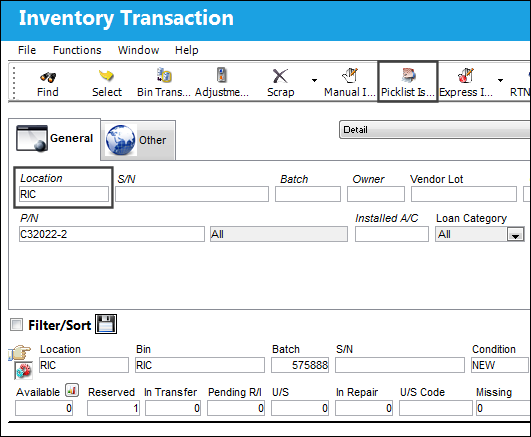
Task: Enable the Filter/Sort checkbox
Action: click(16, 325)
